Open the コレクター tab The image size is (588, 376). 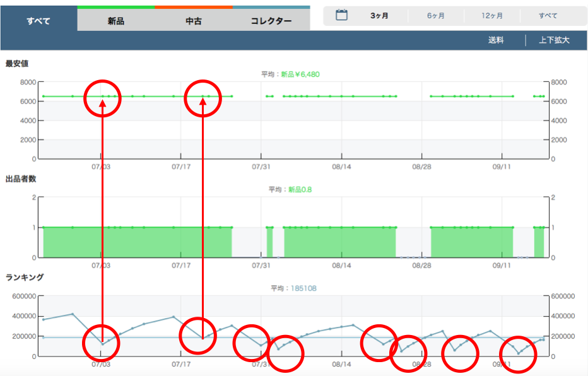click(x=271, y=21)
